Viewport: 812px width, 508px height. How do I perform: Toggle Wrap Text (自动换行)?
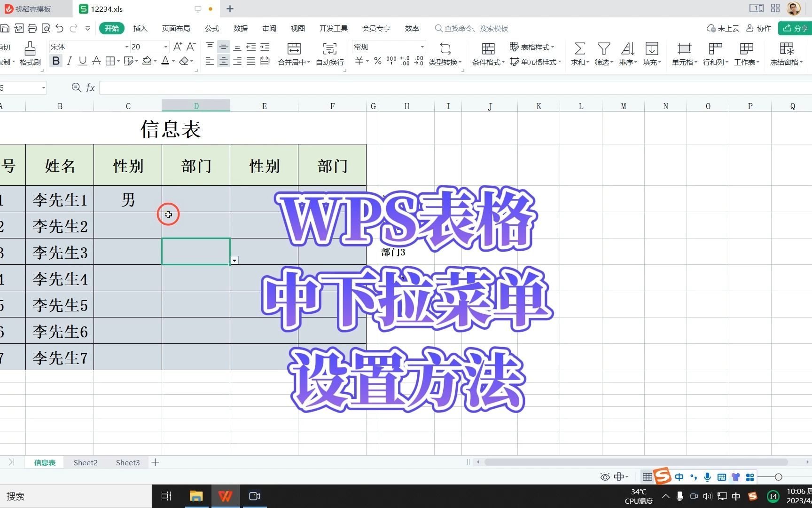coord(330,54)
